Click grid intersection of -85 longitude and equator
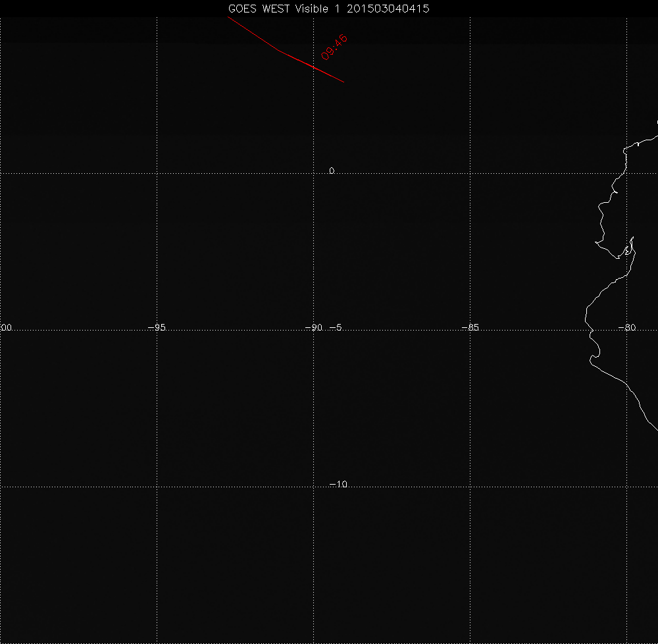 (470, 174)
